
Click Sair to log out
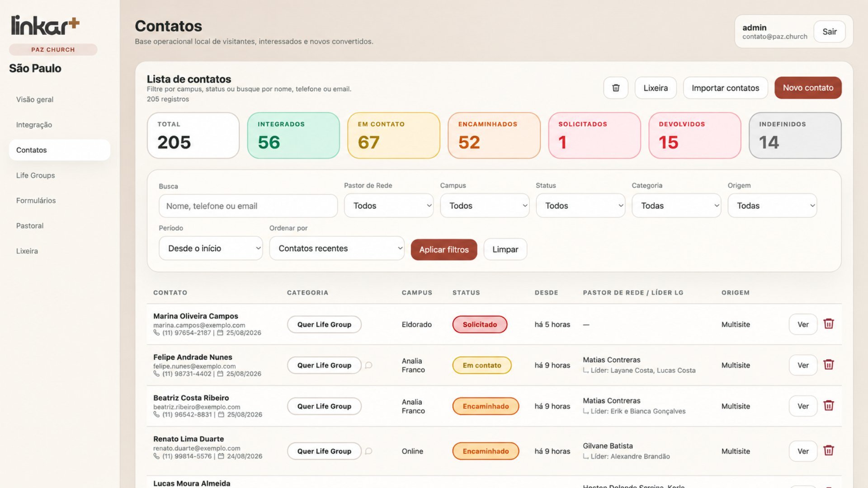829,32
